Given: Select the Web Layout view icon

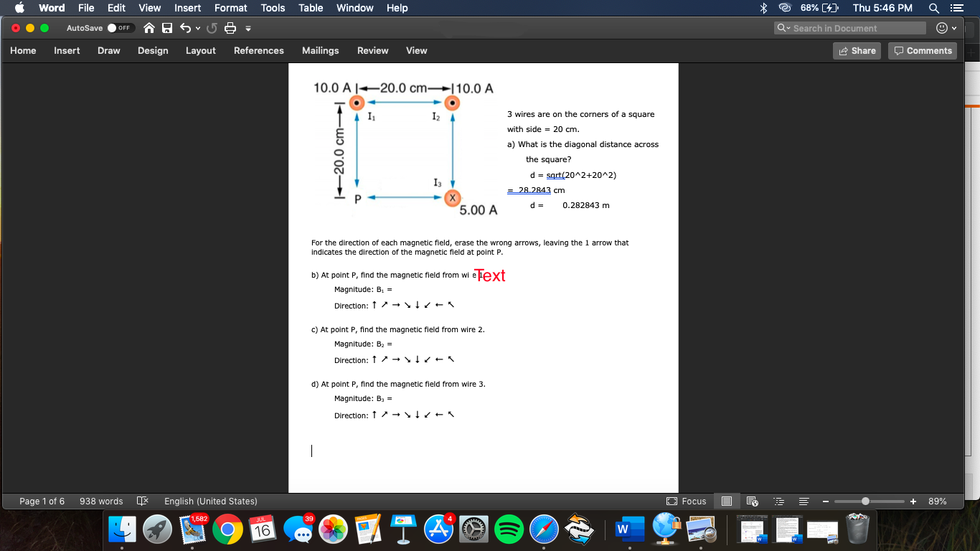Looking at the screenshot, I should pos(752,501).
